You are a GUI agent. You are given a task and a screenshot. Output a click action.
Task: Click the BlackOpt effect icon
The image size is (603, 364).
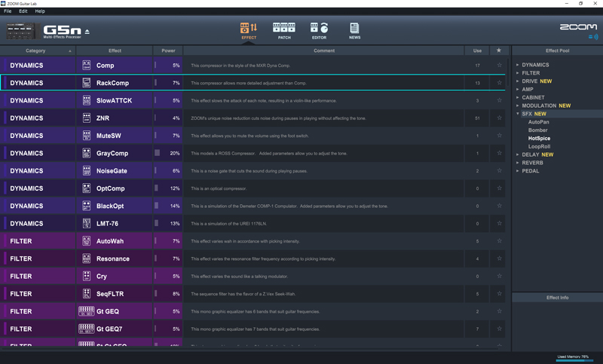(87, 206)
